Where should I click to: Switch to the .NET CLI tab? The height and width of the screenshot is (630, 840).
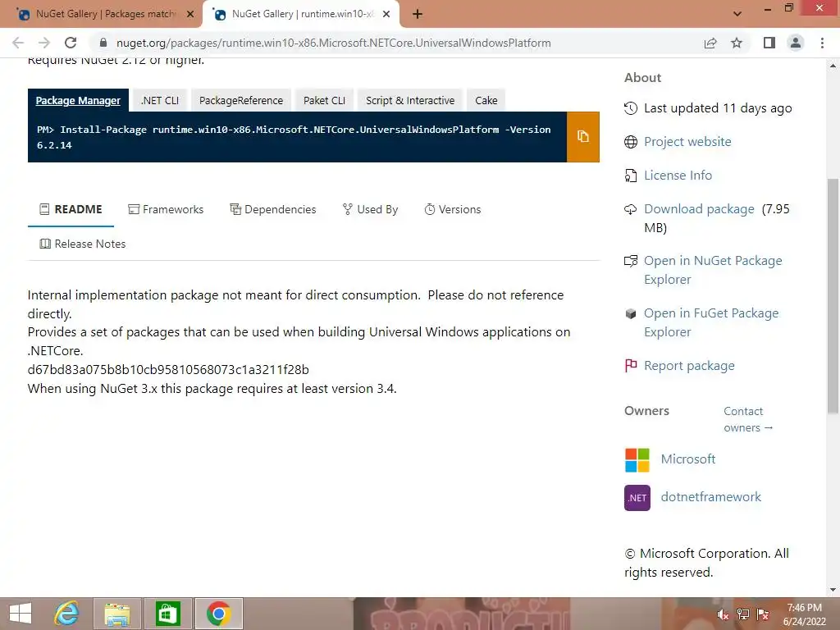click(160, 100)
